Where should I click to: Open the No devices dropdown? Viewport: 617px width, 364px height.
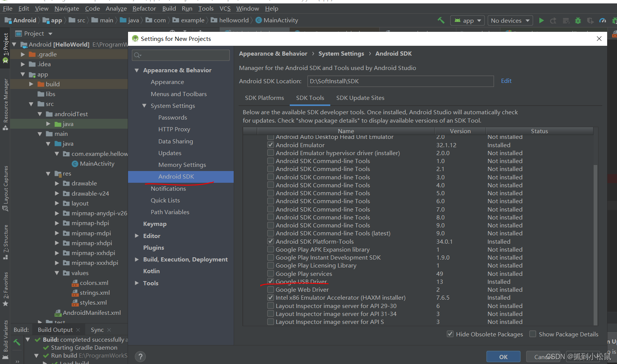(510, 20)
